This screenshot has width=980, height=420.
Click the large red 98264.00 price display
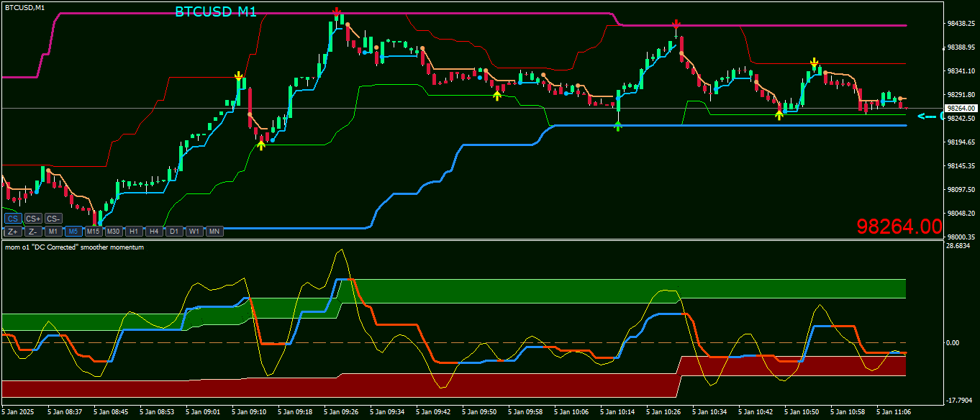tap(899, 227)
